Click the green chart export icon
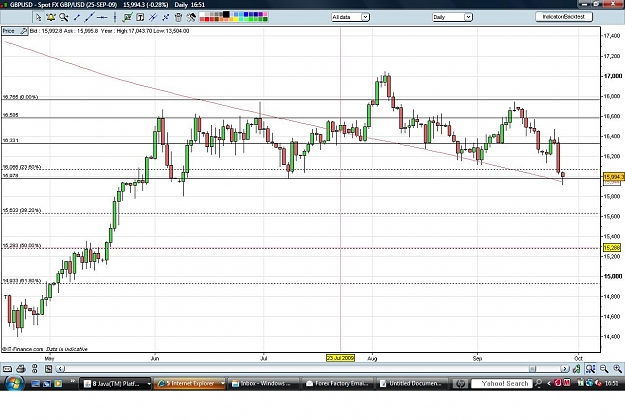Screen dimensions: 625x420 point(576,369)
